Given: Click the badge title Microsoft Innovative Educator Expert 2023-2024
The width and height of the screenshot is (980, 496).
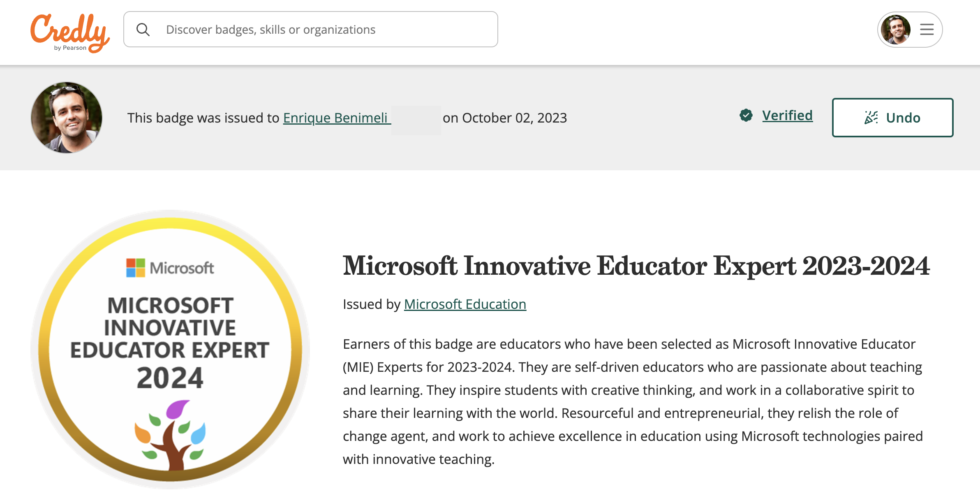Looking at the screenshot, I should 636,266.
